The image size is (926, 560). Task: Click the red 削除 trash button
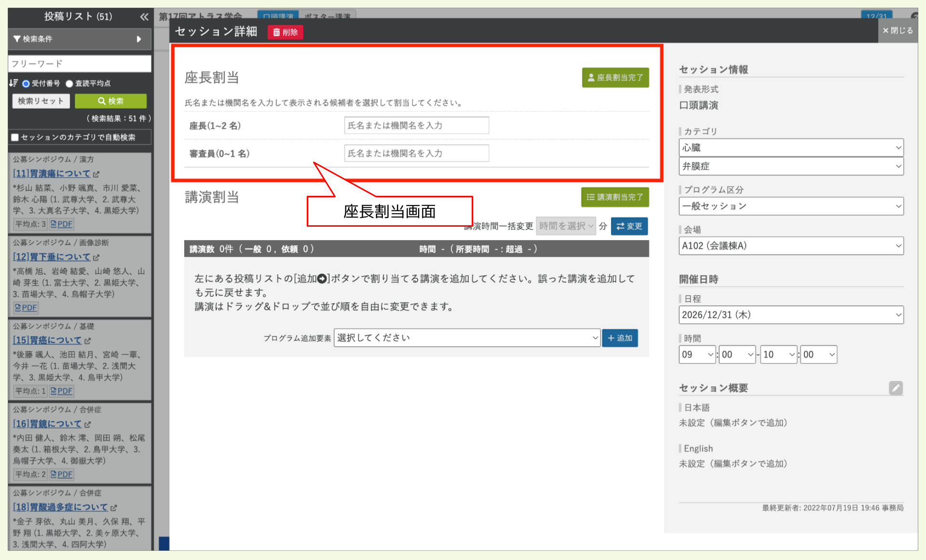pos(286,32)
